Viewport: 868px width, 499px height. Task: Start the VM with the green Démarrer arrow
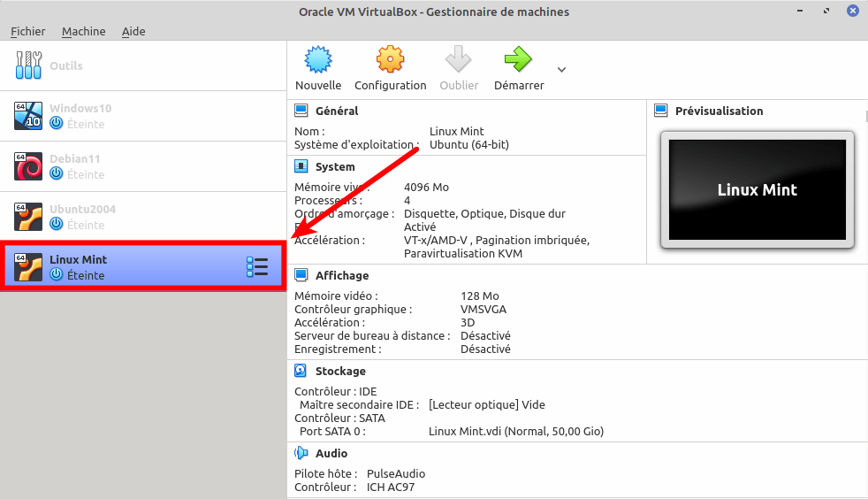click(x=518, y=59)
